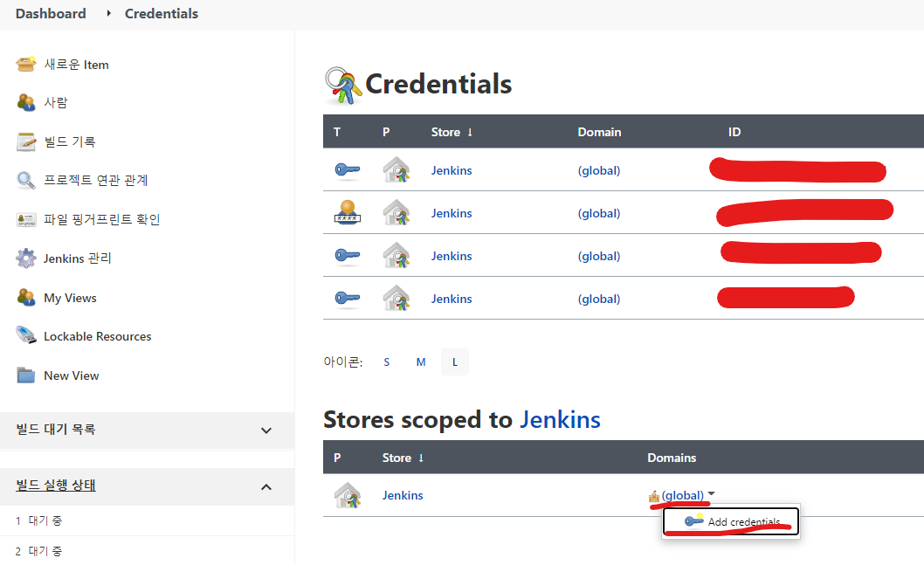Set icon size to M
This screenshot has width=924, height=565.
[x=421, y=362]
